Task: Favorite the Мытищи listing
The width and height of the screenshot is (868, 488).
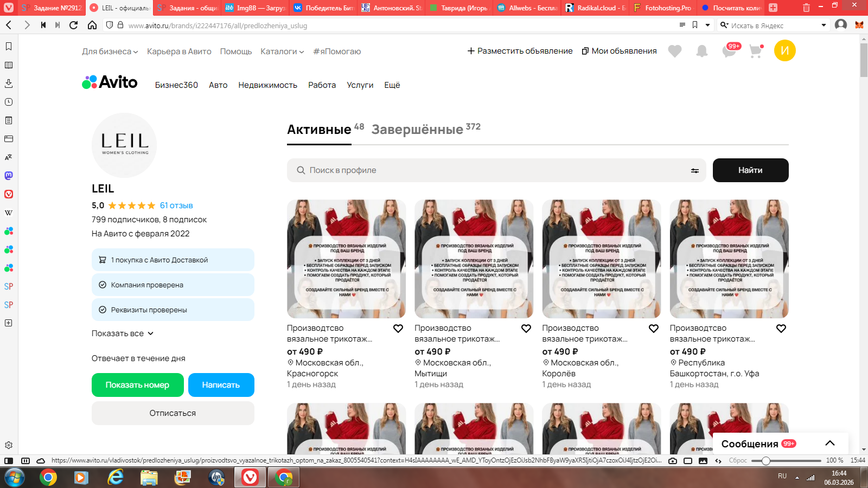Action: point(526,329)
